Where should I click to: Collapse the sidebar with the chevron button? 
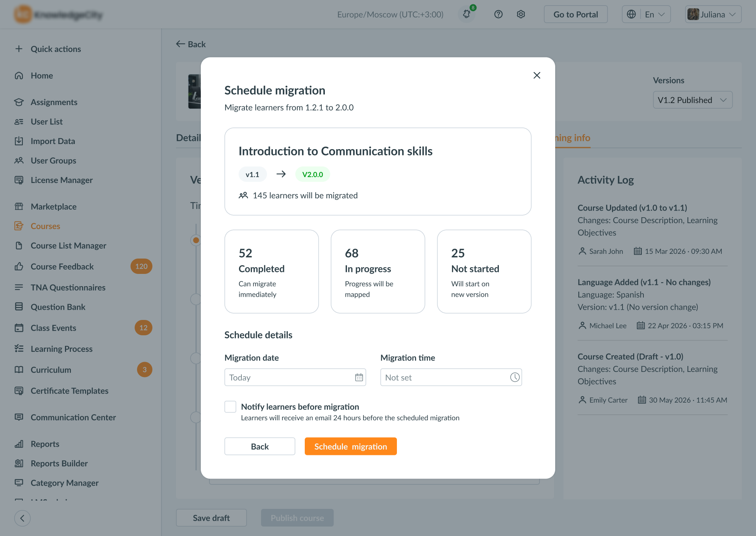pos(22,518)
